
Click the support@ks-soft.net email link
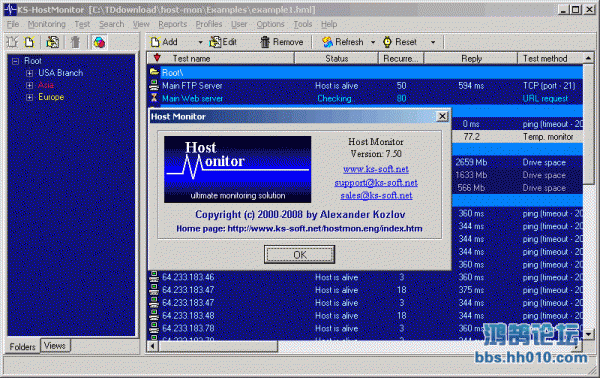click(376, 182)
